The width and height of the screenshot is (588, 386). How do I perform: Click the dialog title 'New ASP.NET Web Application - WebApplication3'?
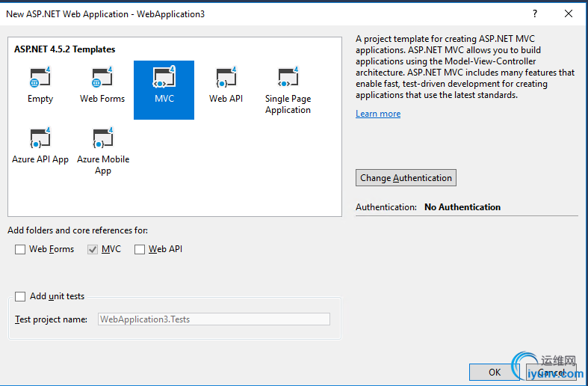105,14
